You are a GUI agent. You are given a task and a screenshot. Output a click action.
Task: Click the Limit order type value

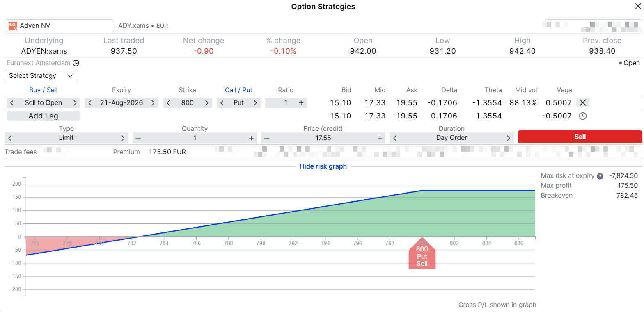[66, 138]
